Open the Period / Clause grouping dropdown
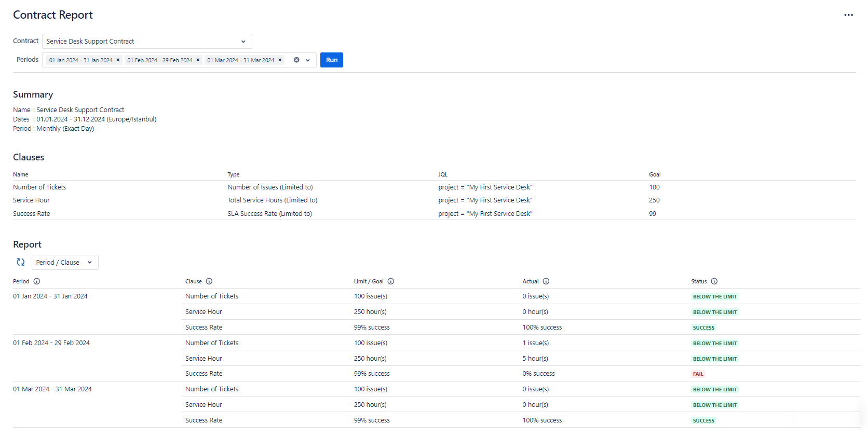 tap(65, 263)
